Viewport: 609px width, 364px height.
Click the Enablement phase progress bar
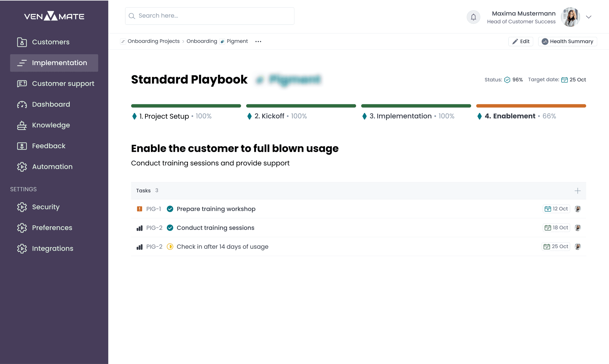[x=531, y=106]
